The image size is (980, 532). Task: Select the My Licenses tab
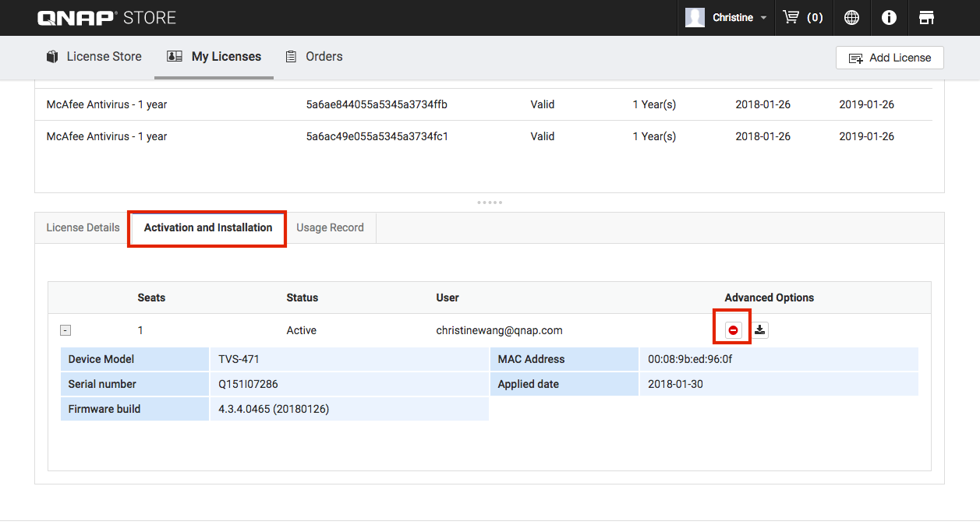pos(214,57)
